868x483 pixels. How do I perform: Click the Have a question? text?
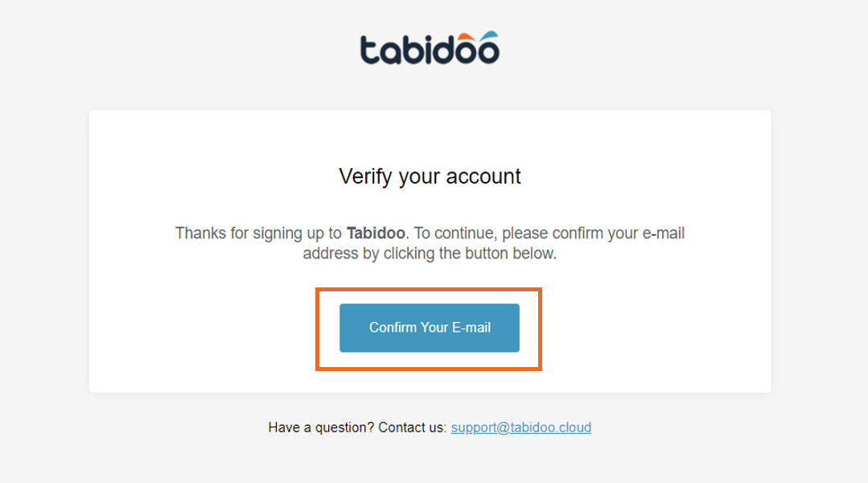point(321,427)
